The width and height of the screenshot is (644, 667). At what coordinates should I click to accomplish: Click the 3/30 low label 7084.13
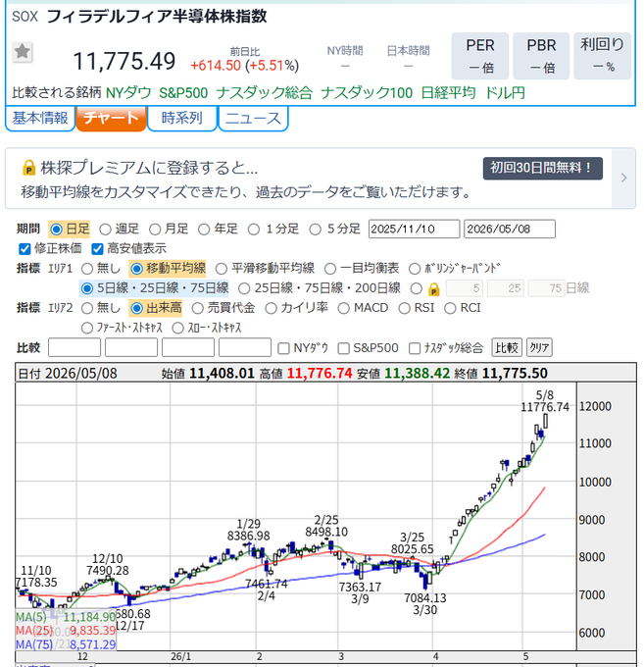[x=425, y=598]
